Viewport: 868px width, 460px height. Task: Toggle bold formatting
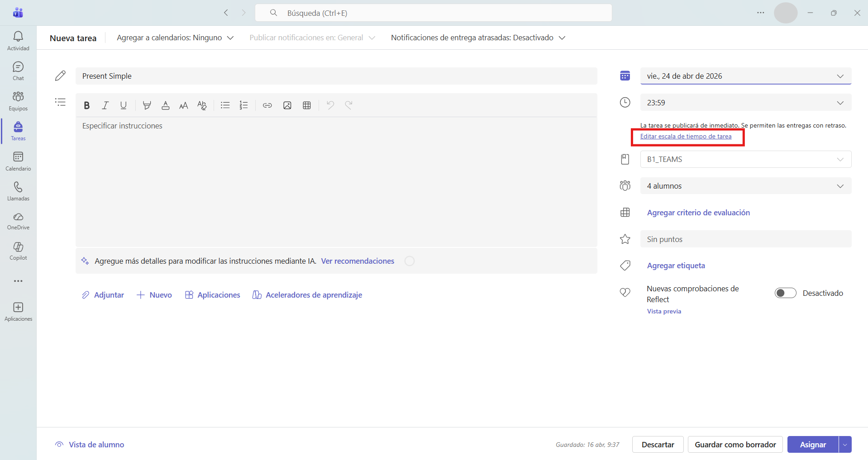pos(87,105)
